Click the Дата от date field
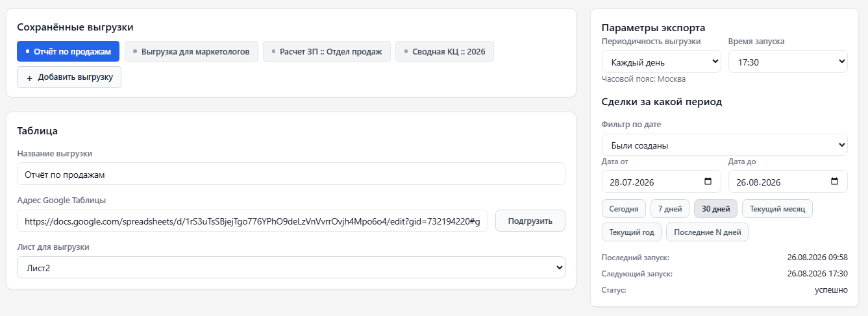Screen dimensions: 868x316 point(662,182)
